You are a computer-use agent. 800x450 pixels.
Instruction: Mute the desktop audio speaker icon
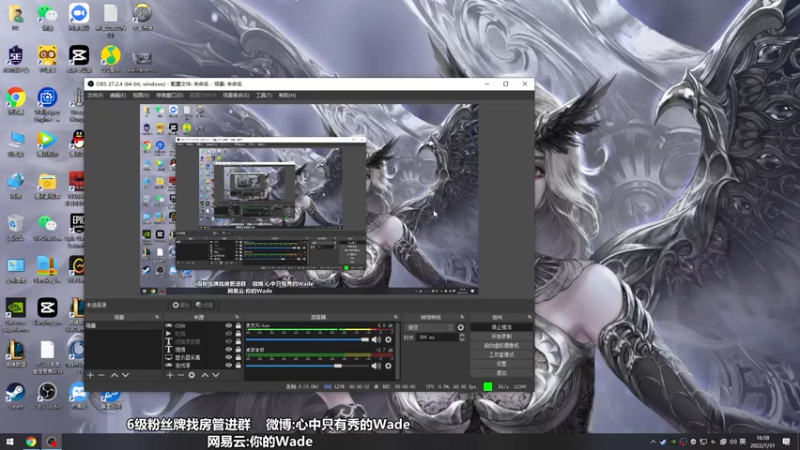point(376,365)
